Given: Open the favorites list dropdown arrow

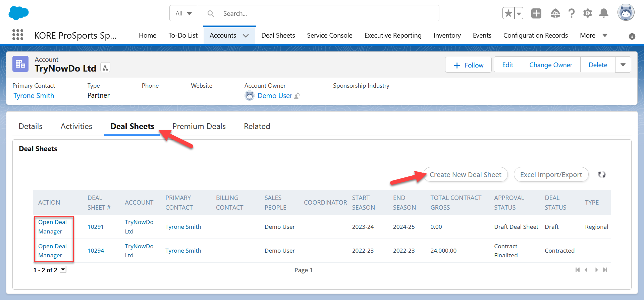Looking at the screenshot, I should [x=519, y=13].
